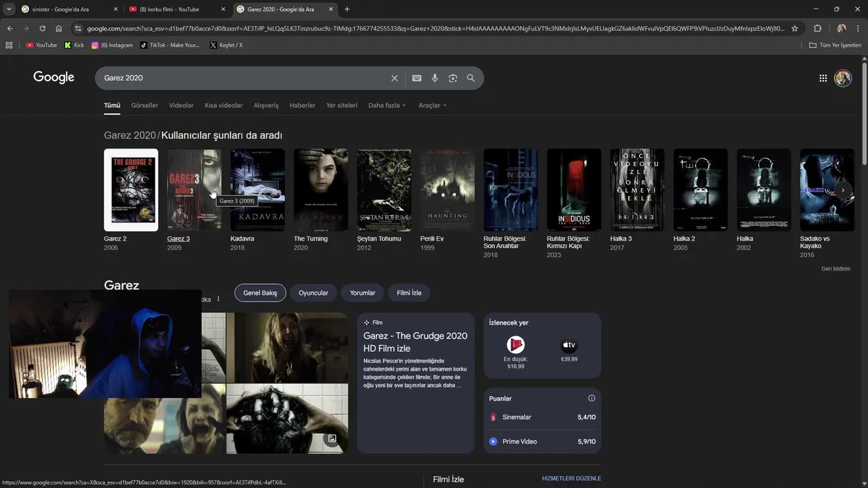Open the Instagram bookmark
This screenshot has width=868, height=488.
click(x=112, y=45)
